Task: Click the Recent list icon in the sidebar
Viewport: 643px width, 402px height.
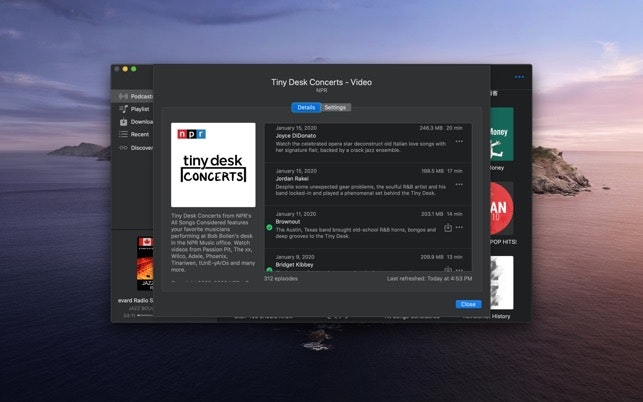Action: (123, 134)
